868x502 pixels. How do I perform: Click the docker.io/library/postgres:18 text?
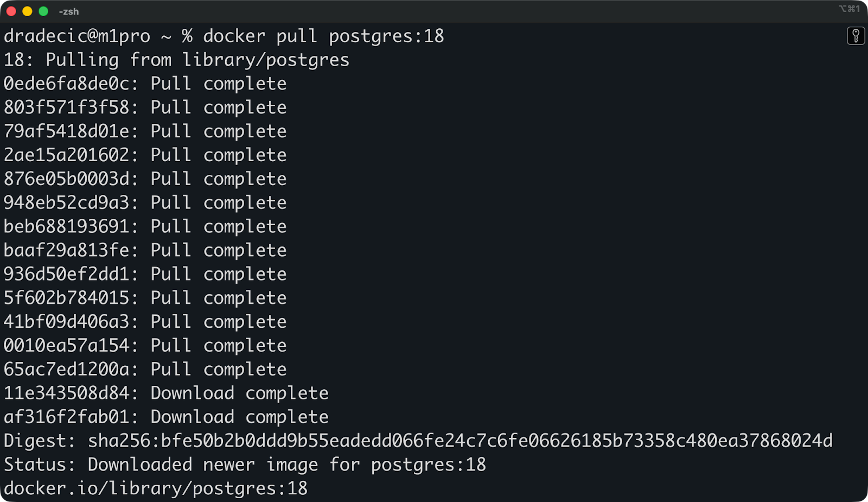(x=155, y=488)
